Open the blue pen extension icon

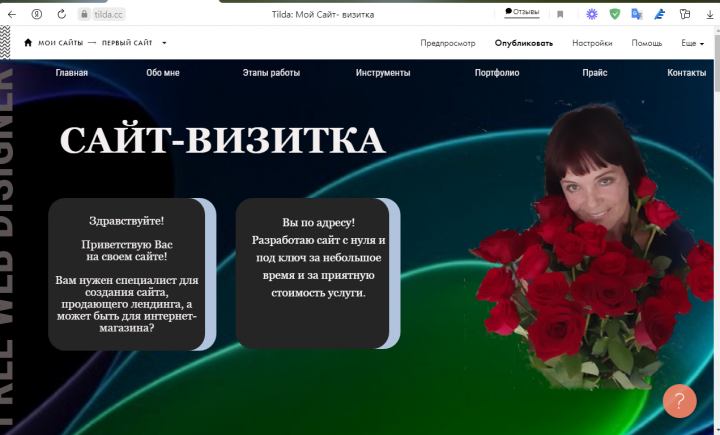pyautogui.click(x=660, y=14)
